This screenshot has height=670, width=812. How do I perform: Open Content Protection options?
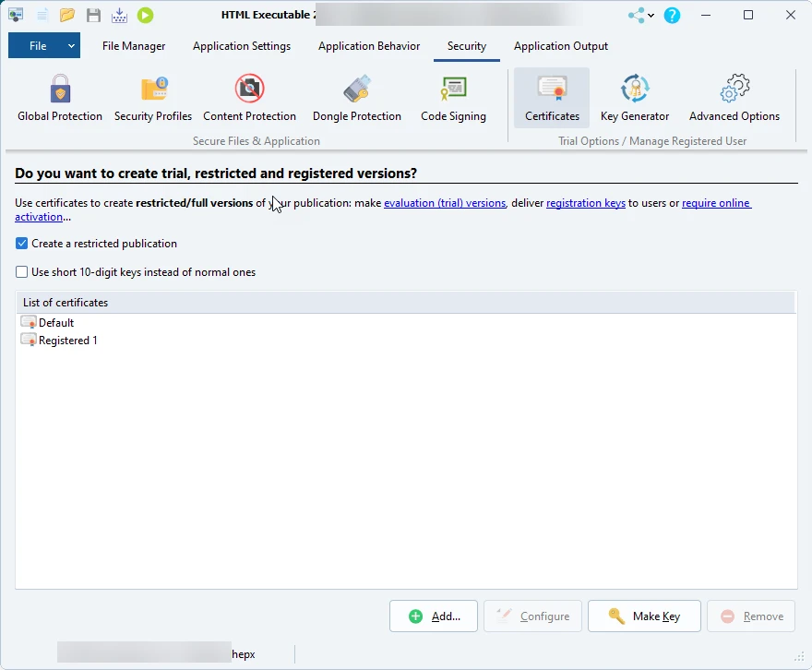(249, 97)
